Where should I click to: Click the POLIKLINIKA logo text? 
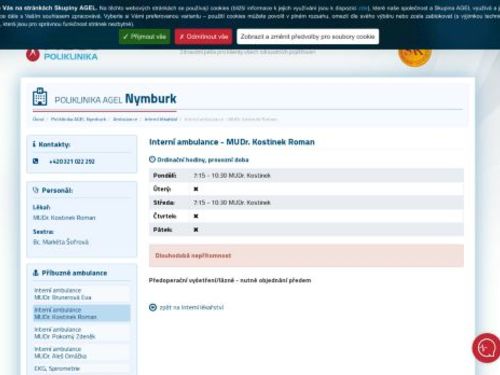(x=71, y=57)
